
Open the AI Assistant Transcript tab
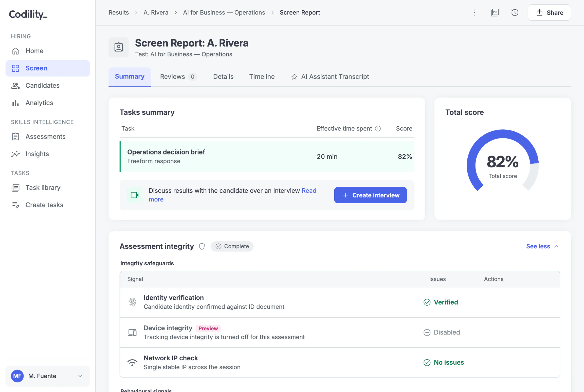(x=330, y=76)
